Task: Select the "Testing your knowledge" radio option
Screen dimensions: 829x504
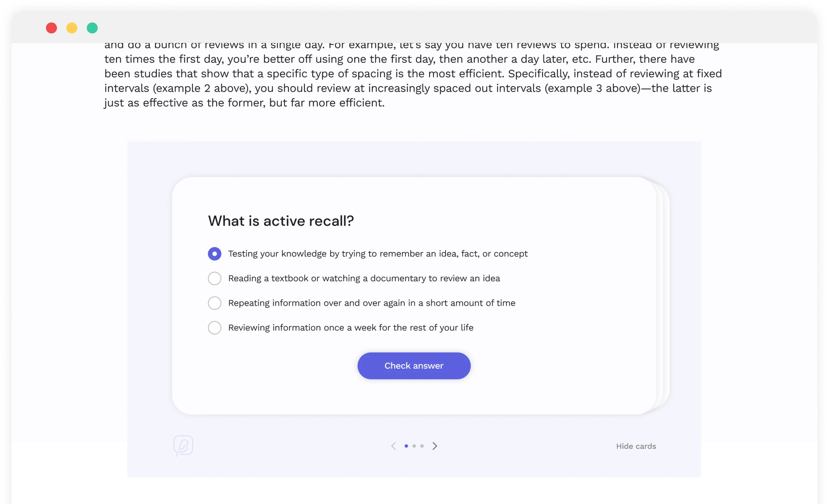Action: pyautogui.click(x=215, y=254)
